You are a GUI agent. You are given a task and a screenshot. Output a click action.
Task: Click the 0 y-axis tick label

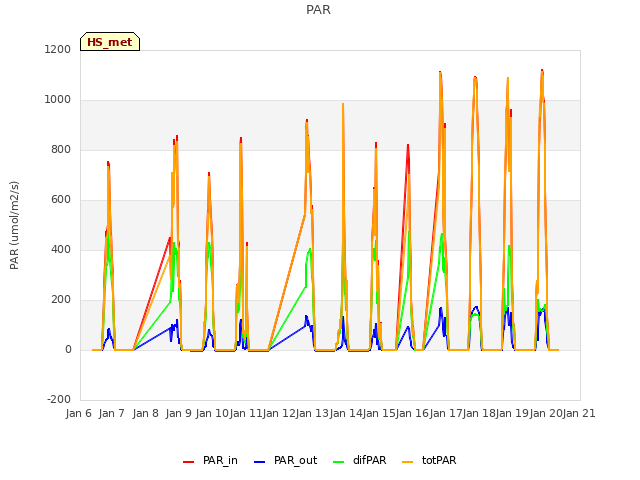click(68, 350)
